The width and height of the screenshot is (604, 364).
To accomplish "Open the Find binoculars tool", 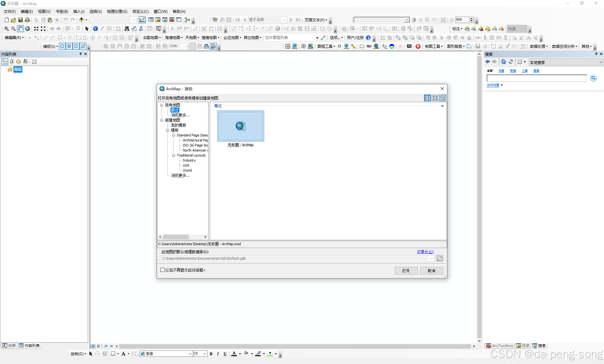I will (127, 29).
